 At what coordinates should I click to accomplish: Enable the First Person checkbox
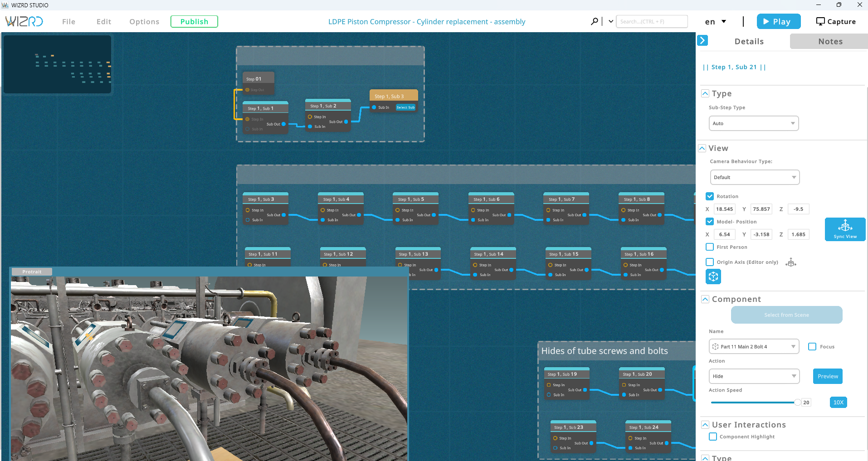(710, 247)
